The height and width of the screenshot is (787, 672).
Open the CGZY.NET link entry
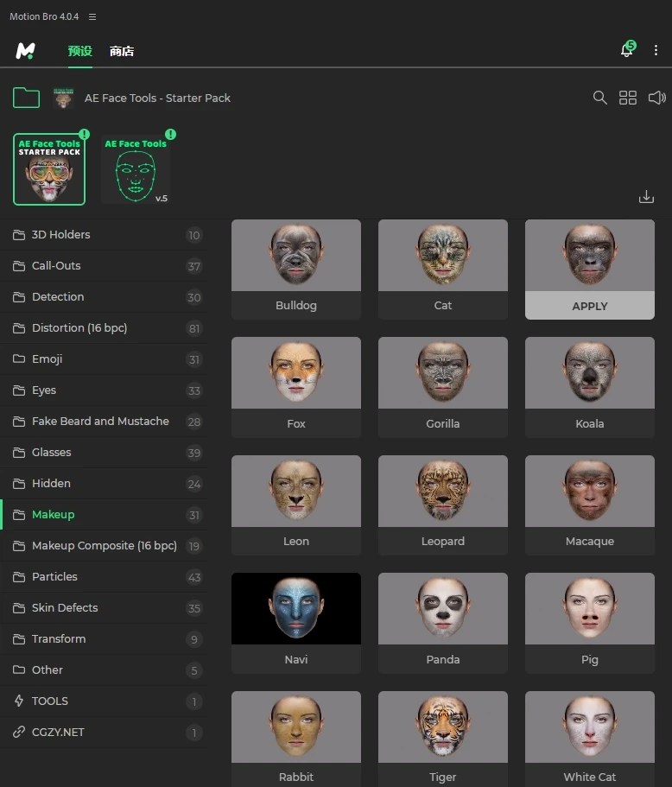click(58, 733)
